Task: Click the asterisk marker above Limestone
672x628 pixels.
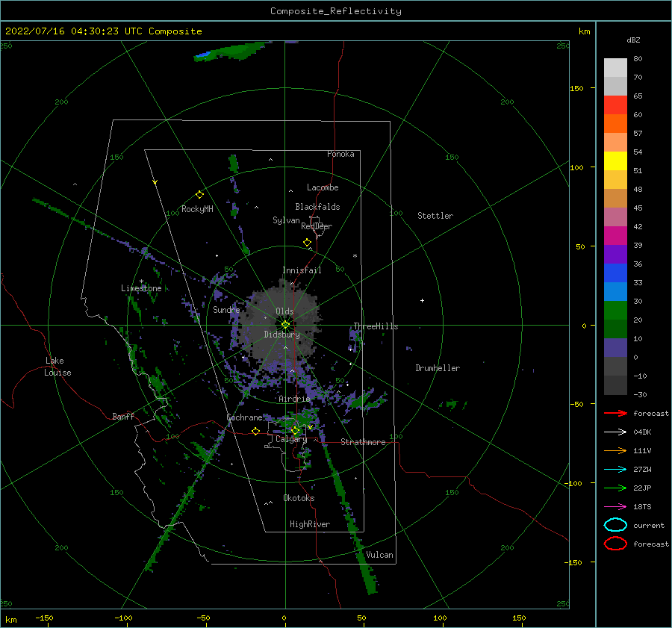Action: tap(141, 282)
